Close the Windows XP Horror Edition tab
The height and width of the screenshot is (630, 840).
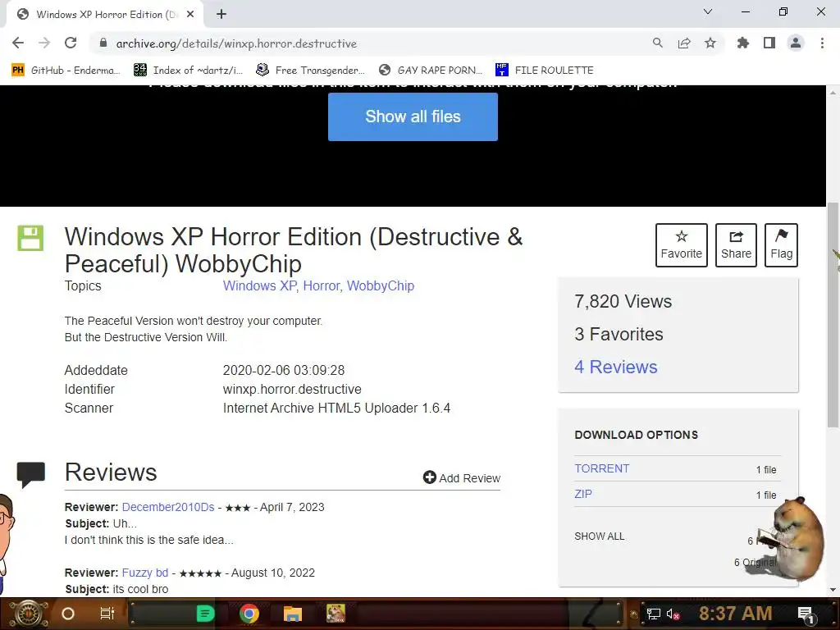coord(190,15)
